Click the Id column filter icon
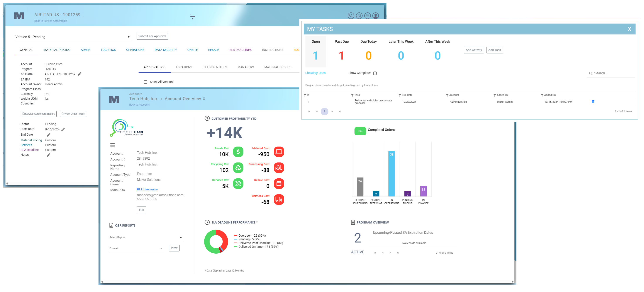Viewport: 644px width, 292px height. click(x=305, y=95)
